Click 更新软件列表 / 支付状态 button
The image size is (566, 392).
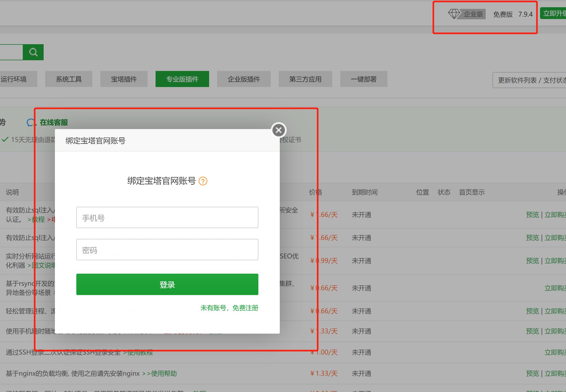pyautogui.click(x=530, y=80)
